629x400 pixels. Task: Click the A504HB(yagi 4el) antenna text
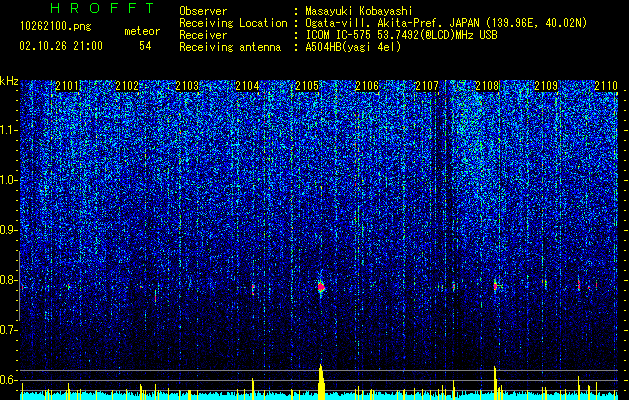point(353,47)
